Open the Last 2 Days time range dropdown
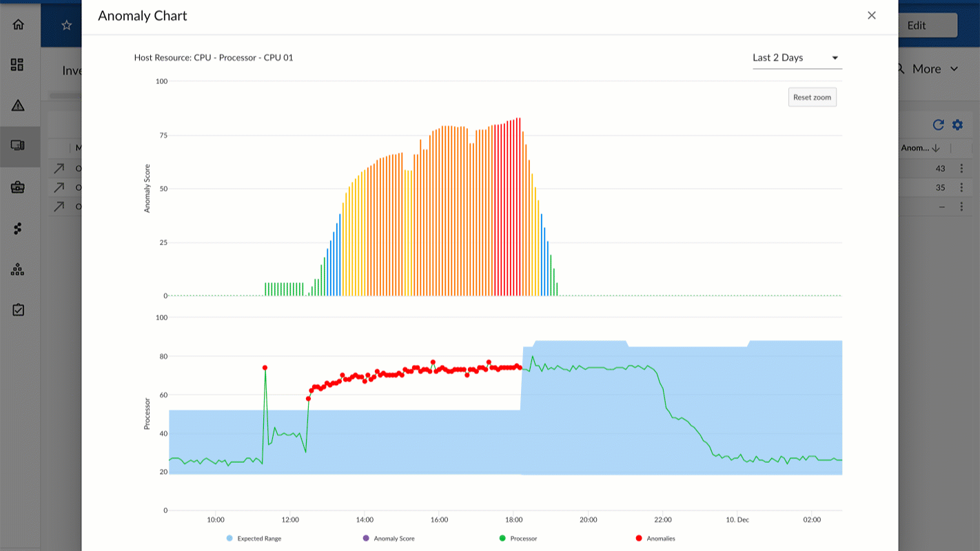Image resolution: width=980 pixels, height=551 pixels. point(797,58)
